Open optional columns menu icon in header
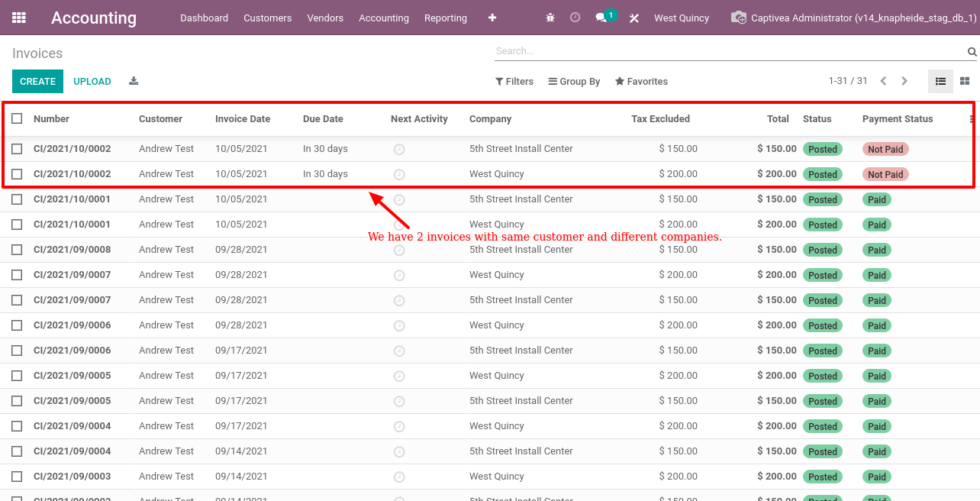 tap(972, 119)
